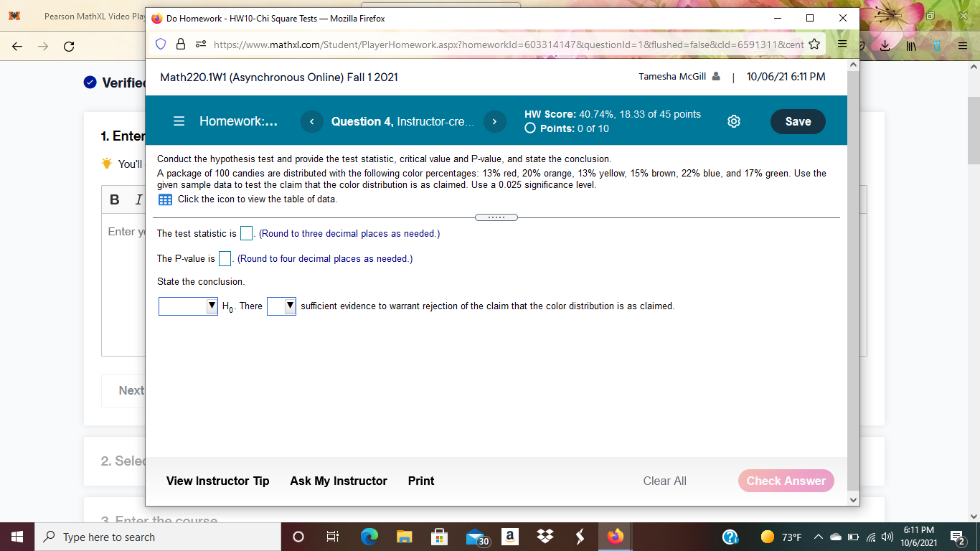Go to the previous question with the arrow
This screenshot has width=980, height=551.
[x=312, y=121]
